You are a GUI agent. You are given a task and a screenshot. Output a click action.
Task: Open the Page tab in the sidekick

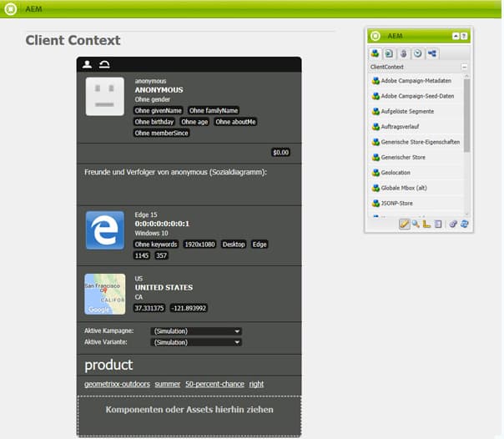pos(389,53)
